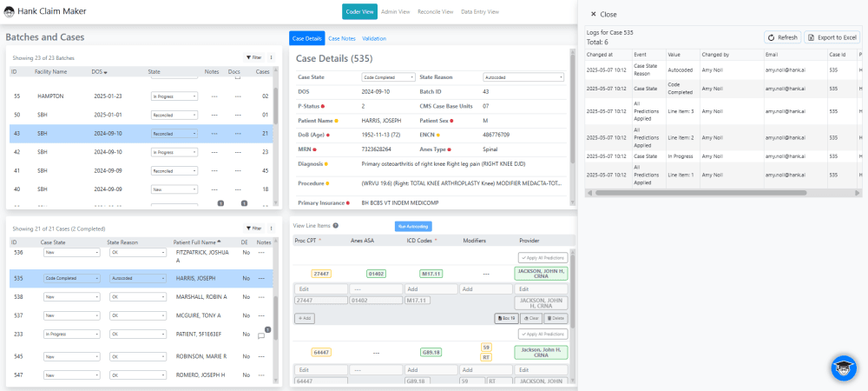Open State dropdown for batch 50
Screen dimensions: 868x391
174,116
